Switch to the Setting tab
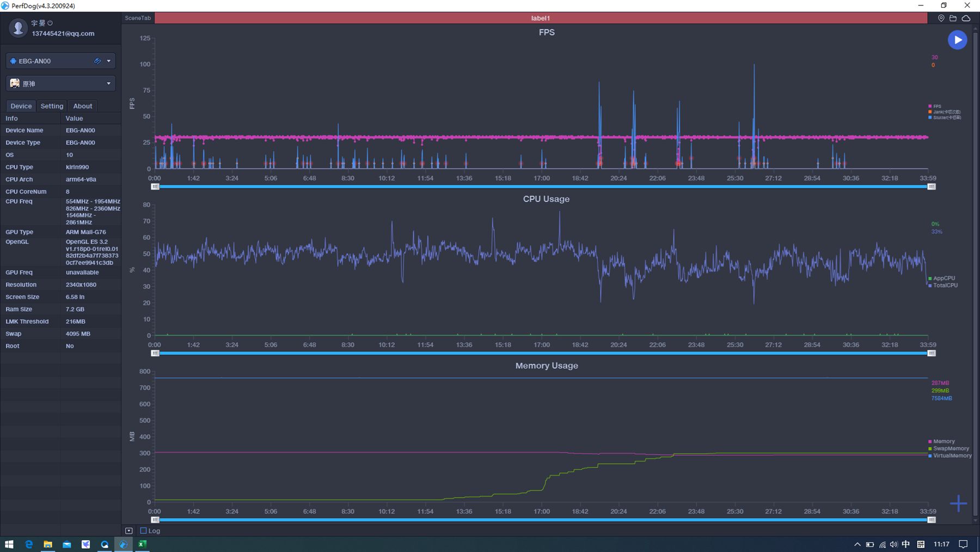This screenshot has width=980, height=552. 52,106
